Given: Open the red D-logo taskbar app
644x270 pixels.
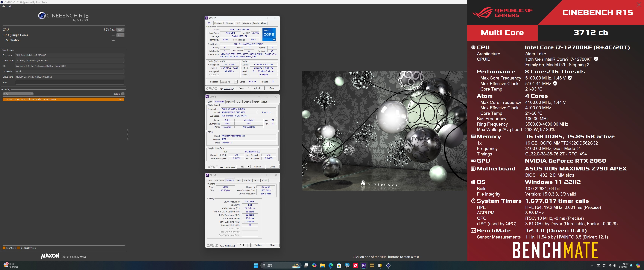Looking at the screenshot, I should (x=356, y=265).
